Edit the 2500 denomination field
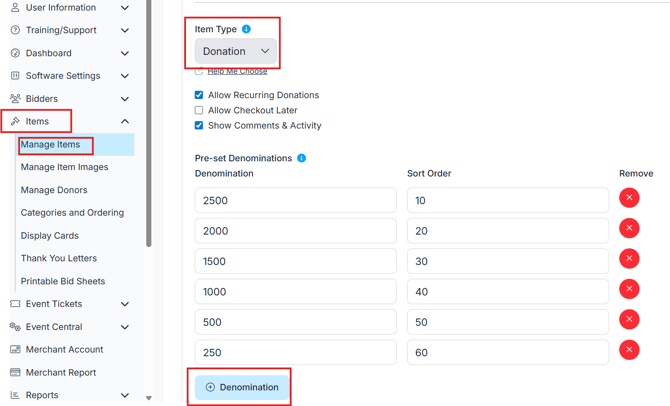Viewport: 670px width, 406px height. (295, 200)
